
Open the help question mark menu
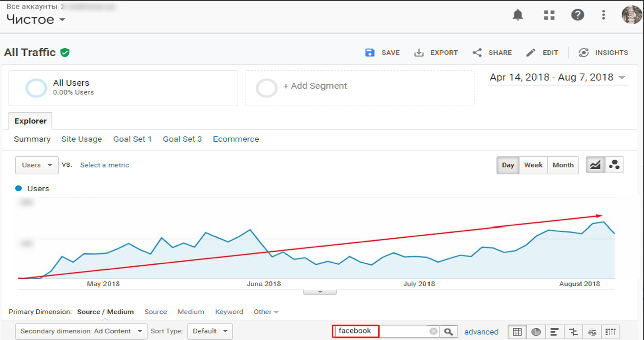[578, 15]
